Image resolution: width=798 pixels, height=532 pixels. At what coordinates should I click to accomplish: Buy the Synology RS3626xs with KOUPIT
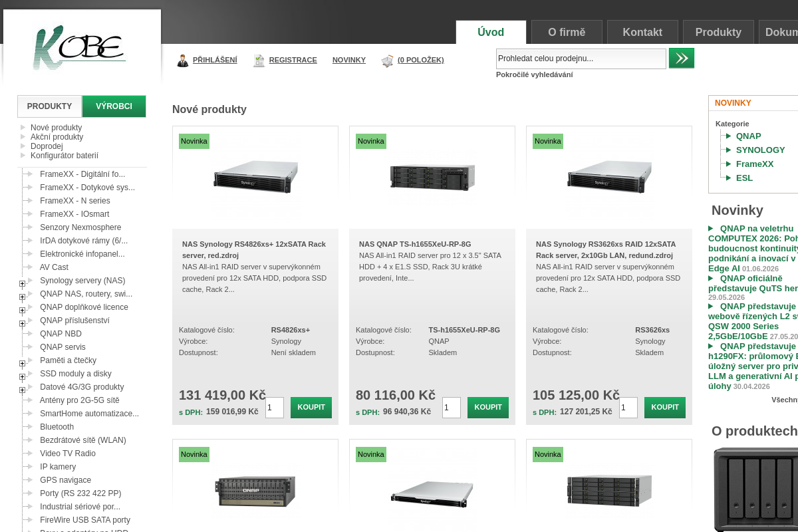[x=665, y=408]
